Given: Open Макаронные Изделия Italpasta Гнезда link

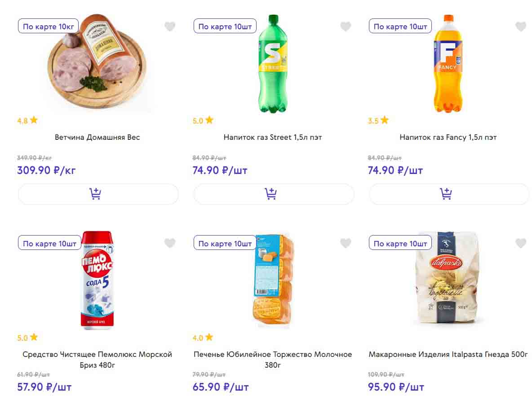Looking at the screenshot, I should 448,354.
